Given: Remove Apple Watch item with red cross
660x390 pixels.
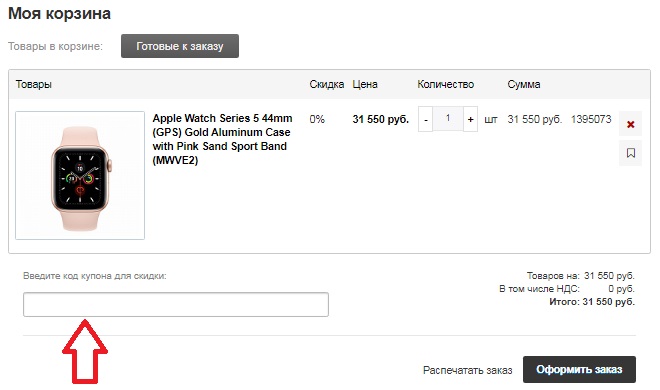Looking at the screenshot, I should [x=630, y=124].
